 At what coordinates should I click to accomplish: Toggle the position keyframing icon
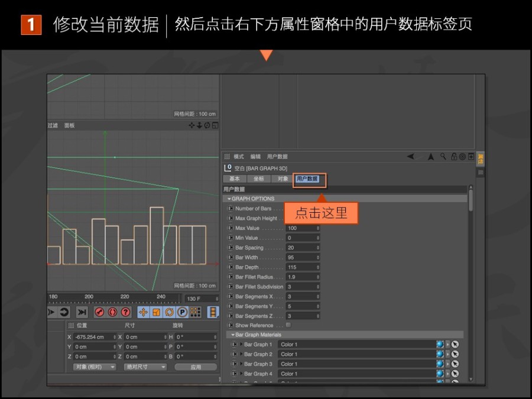tap(142, 312)
